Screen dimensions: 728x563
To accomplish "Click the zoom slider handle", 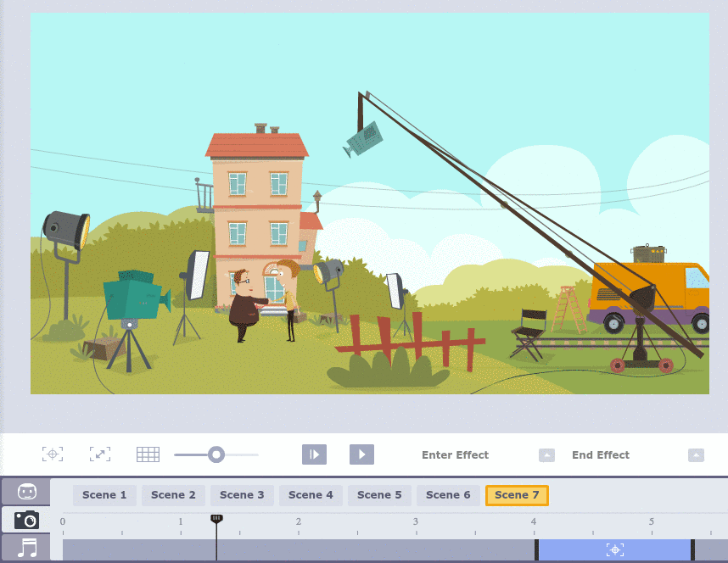I will (216, 454).
